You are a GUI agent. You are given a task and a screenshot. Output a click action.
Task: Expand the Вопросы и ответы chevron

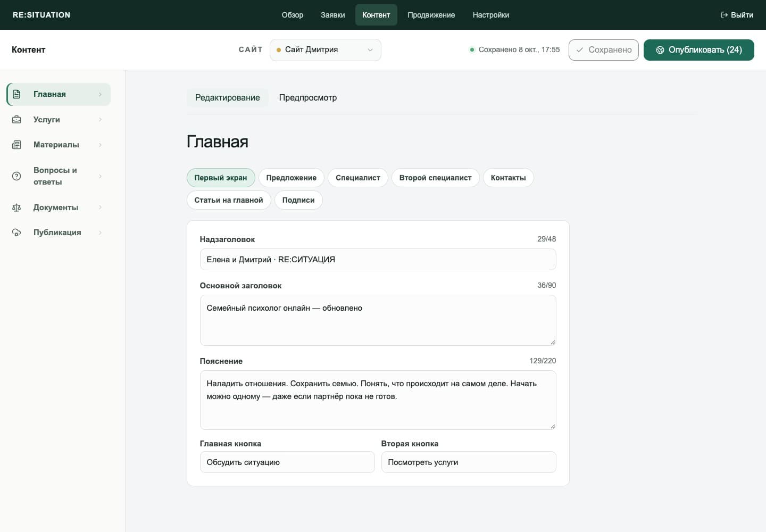pyautogui.click(x=100, y=176)
